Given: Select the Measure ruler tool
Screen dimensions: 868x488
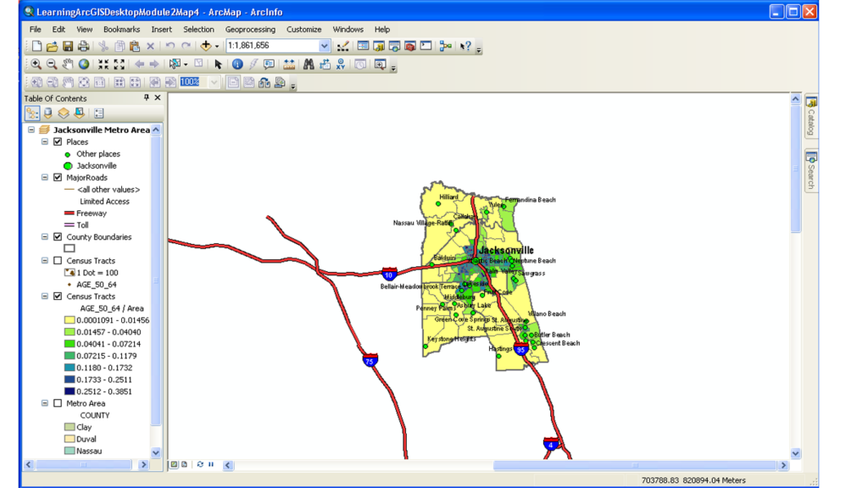Looking at the screenshot, I should pos(289,64).
